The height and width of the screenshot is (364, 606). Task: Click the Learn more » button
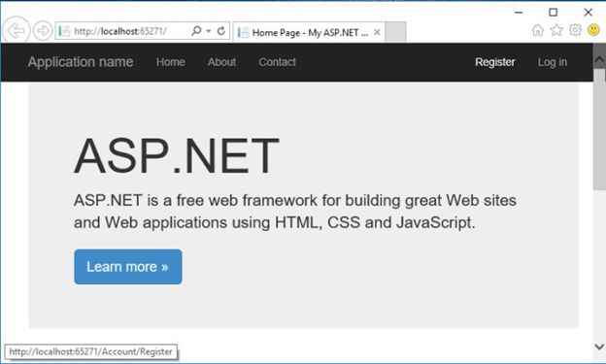tap(128, 267)
